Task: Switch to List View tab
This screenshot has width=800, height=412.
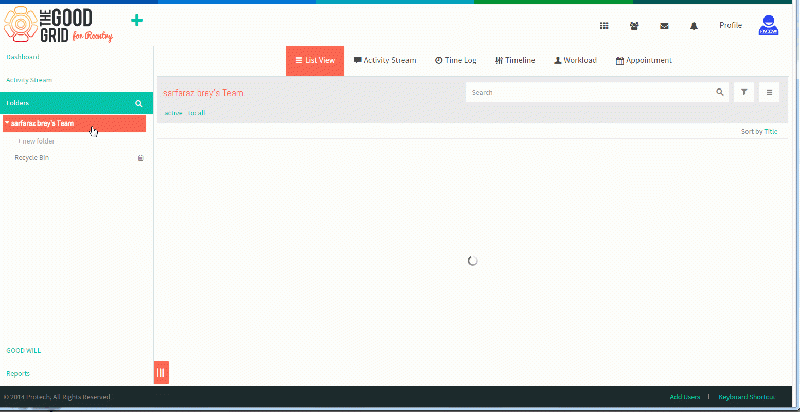Action: click(315, 61)
